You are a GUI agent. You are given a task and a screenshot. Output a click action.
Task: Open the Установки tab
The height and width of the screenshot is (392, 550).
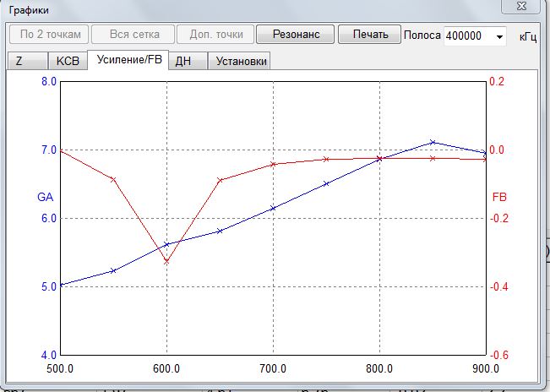(x=239, y=61)
